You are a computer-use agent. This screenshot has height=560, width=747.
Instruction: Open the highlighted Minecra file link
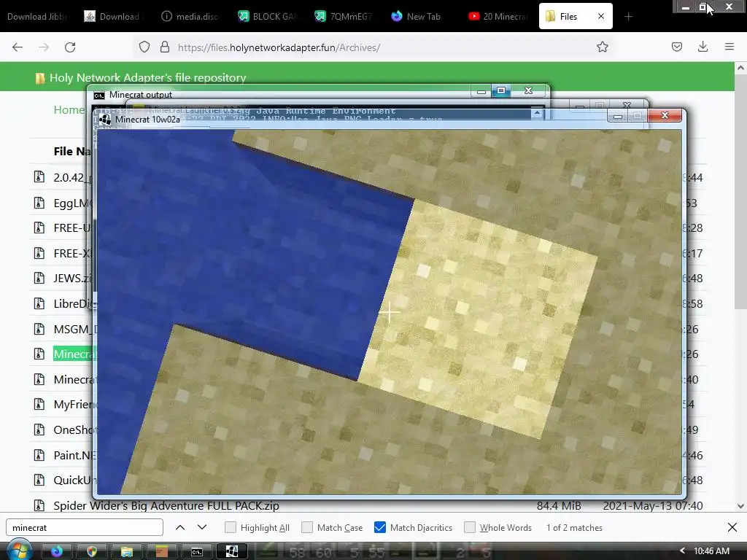[x=74, y=354]
